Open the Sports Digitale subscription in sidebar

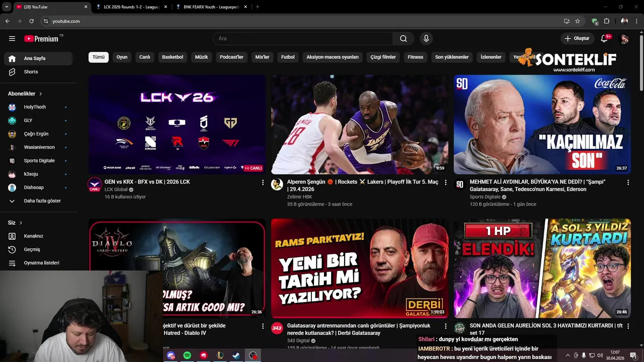pos(38,161)
